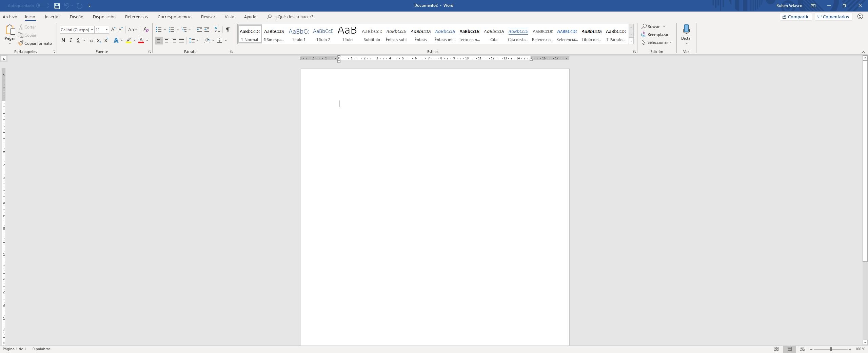
Task: Open the font name dropdown
Action: click(92, 30)
